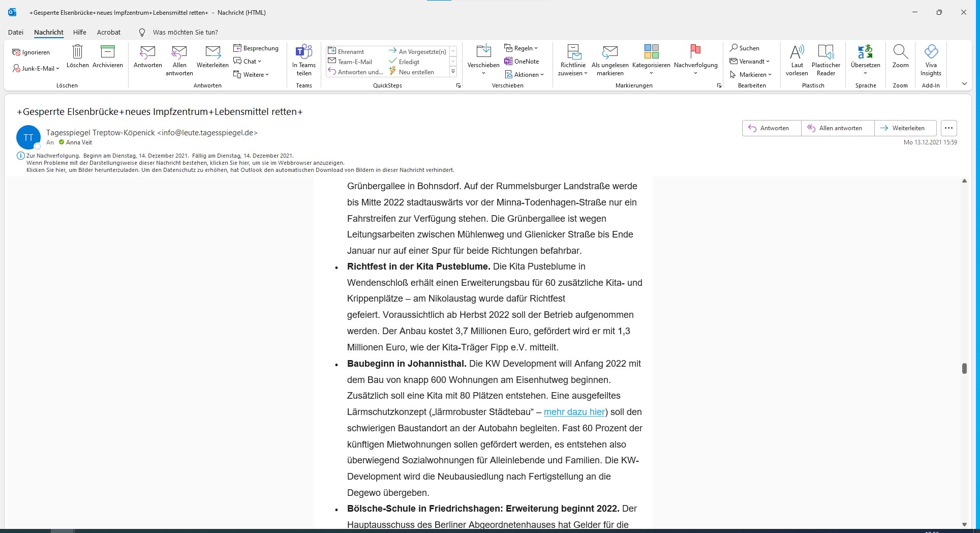Click Allen antworten button in message header
Screen dimensions: 980x533
(838, 128)
